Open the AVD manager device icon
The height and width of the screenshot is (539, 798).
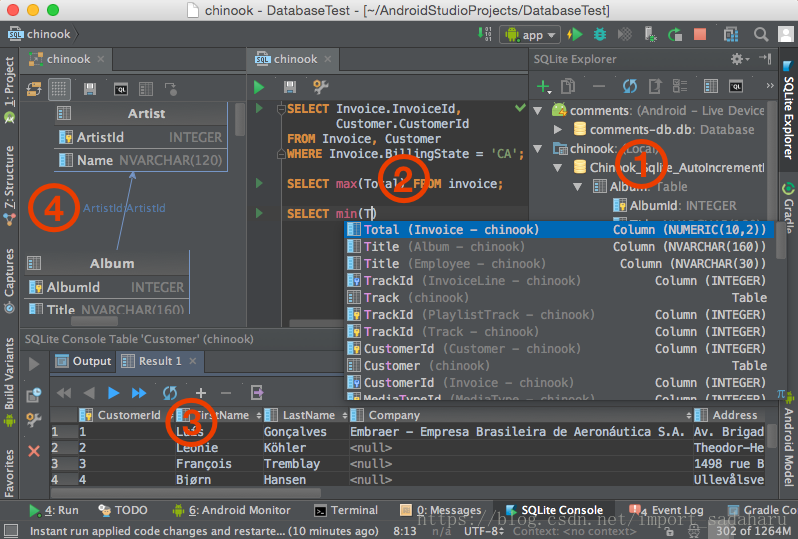[x=650, y=34]
